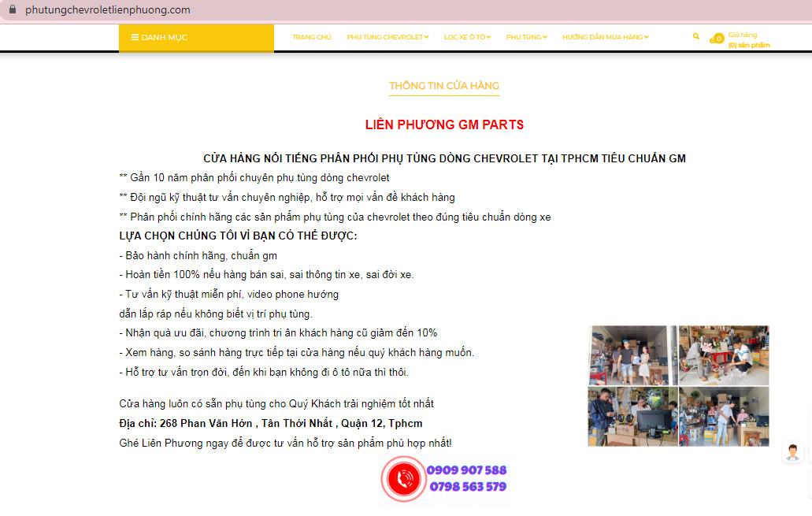Open the shopping cart icon

point(717,38)
